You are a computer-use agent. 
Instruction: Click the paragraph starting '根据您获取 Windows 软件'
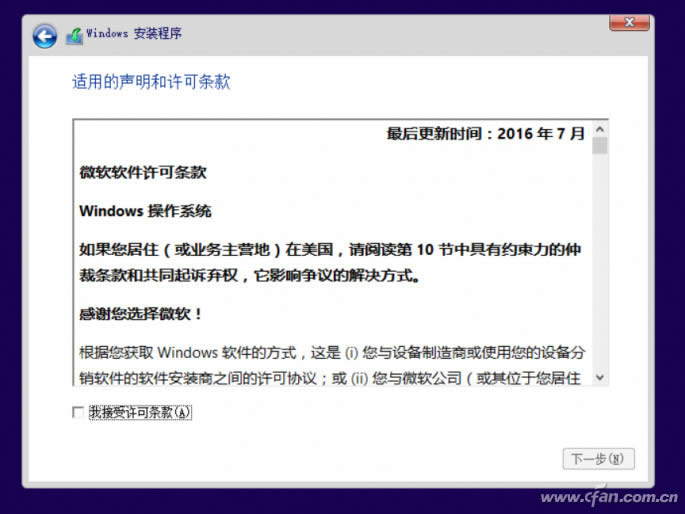[330, 364]
